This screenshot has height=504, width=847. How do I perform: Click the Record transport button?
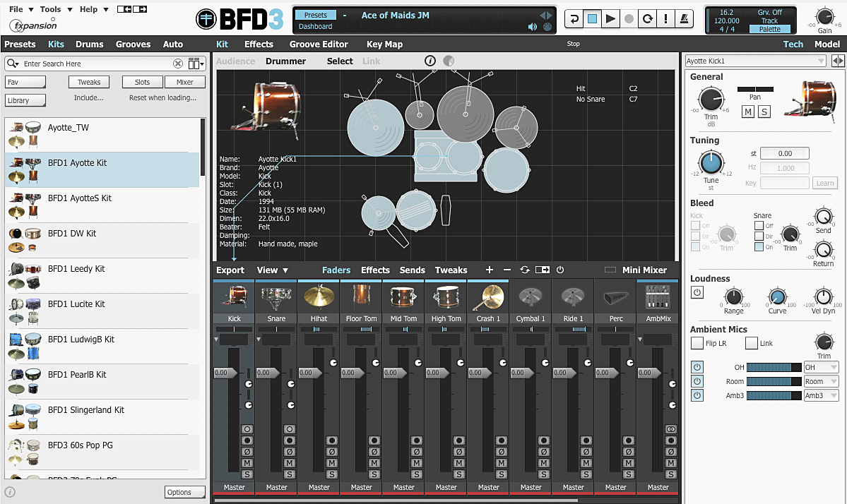coord(629,19)
